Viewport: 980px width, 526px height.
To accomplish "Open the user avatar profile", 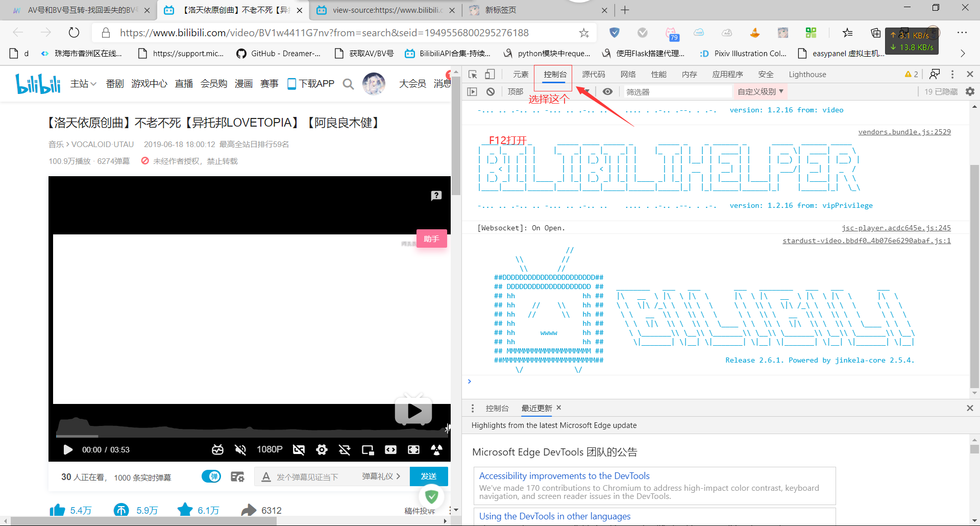I will [x=374, y=84].
